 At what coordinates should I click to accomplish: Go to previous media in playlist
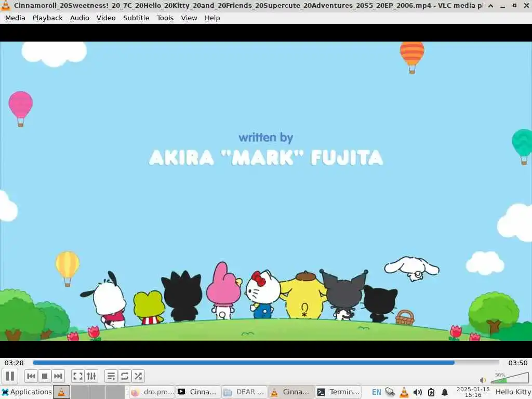(x=31, y=376)
